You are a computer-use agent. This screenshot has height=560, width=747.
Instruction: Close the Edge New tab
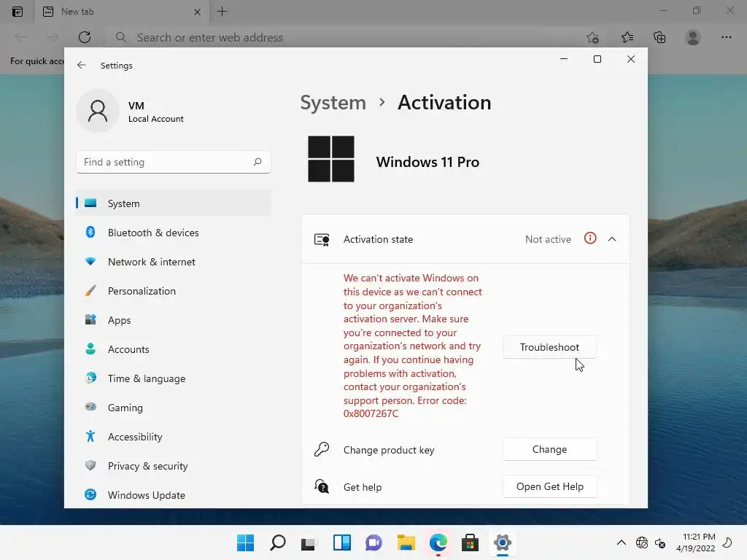[197, 12]
